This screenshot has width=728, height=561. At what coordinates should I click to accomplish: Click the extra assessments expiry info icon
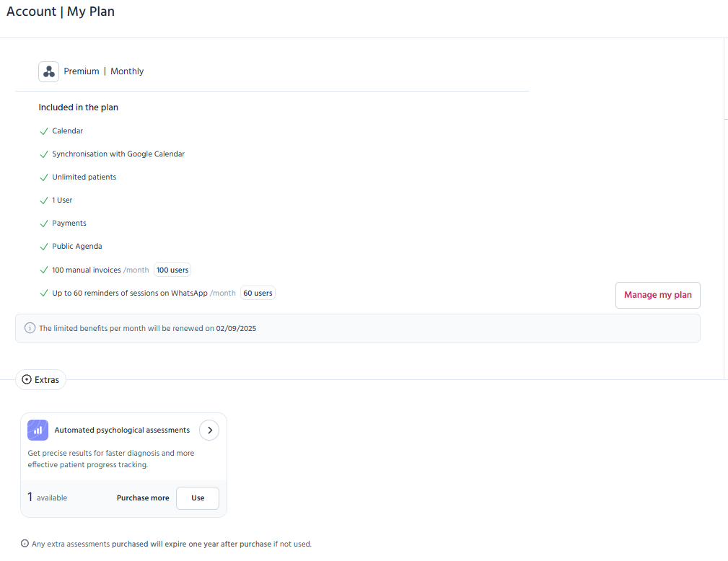pyautogui.click(x=25, y=544)
